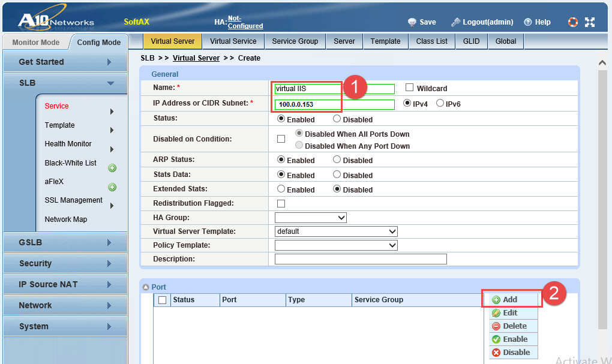612x364 pixels.
Task: Open the Health Monitor submenu
Action: (x=68, y=144)
